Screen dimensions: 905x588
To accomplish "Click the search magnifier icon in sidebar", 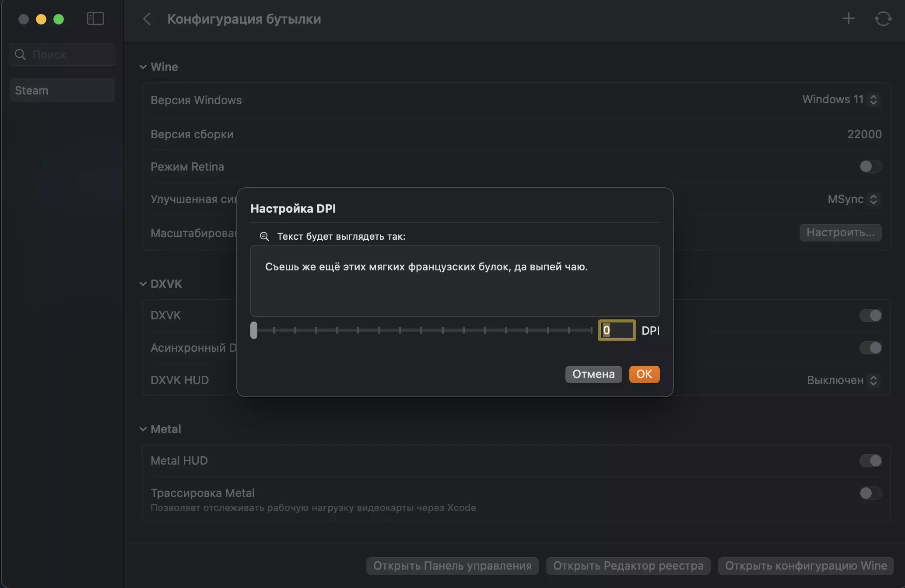I will click(20, 54).
